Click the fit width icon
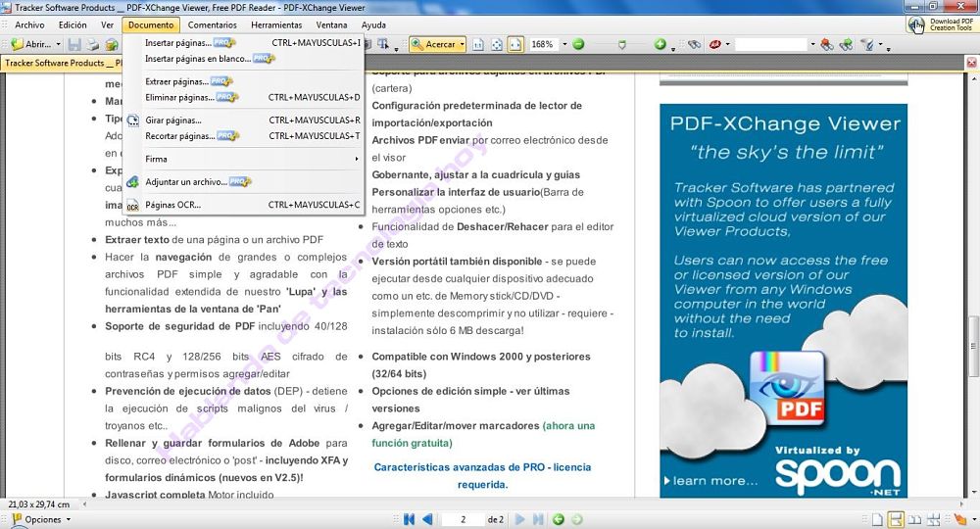The height and width of the screenshot is (529, 980). point(515,44)
